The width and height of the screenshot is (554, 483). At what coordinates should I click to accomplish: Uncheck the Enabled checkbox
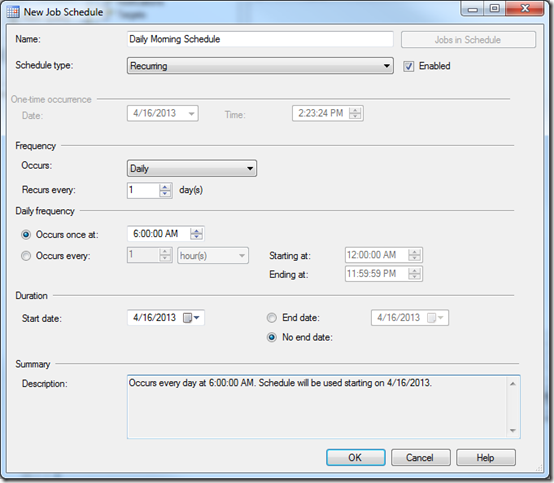click(x=408, y=66)
